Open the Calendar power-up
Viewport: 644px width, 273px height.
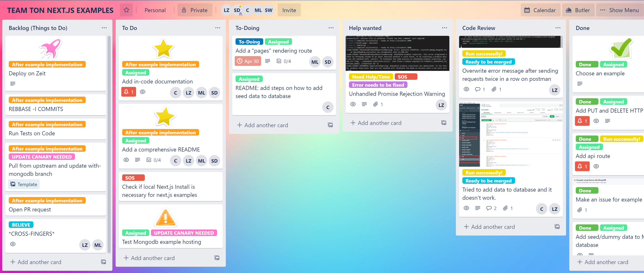tap(540, 10)
